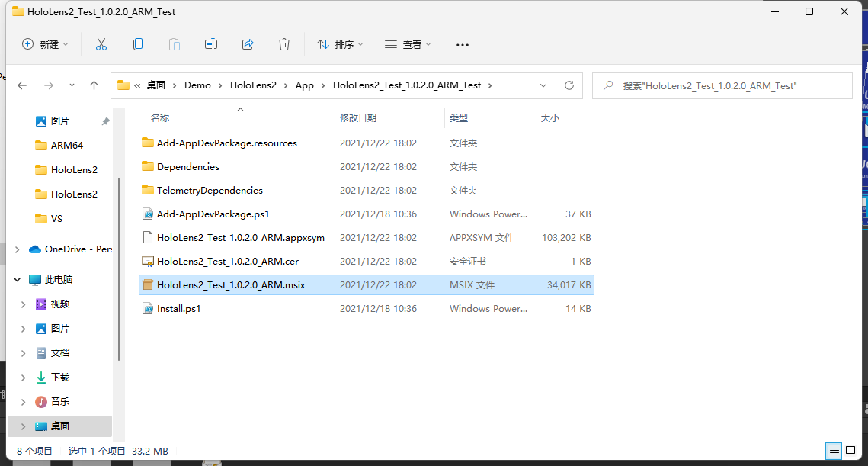Click the TelemetryDependencies folder icon
This screenshot has height=466, width=868.
click(x=147, y=190)
